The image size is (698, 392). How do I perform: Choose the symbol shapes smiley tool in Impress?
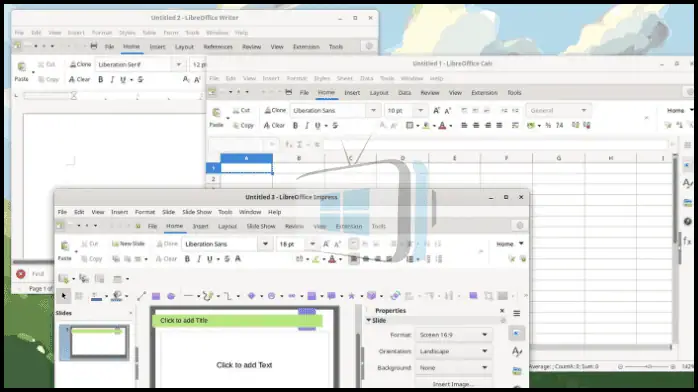click(271, 296)
